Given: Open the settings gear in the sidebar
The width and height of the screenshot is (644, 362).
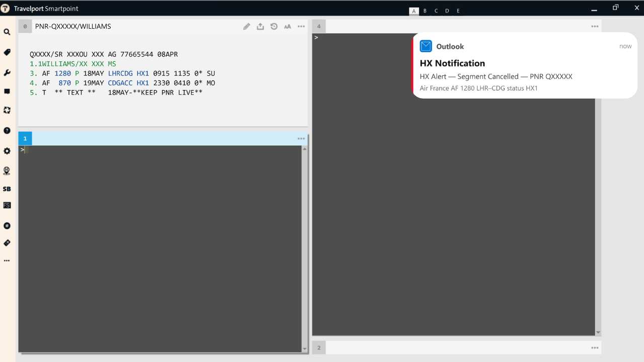Looking at the screenshot, I should coord(7,151).
